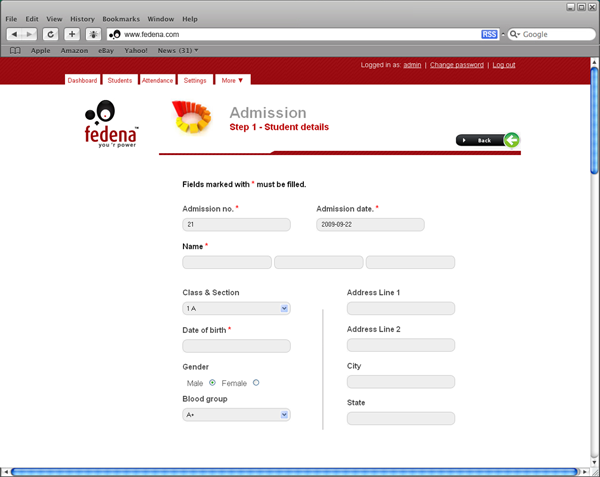Image resolution: width=600 pixels, height=477 pixels.
Task: Click the horizontal scrollbar thumb
Action: [x=295, y=472]
